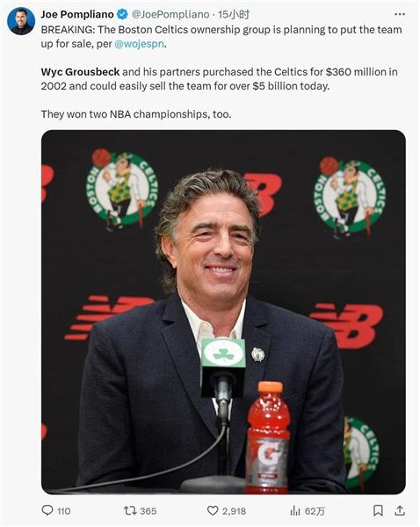The width and height of the screenshot is (420, 527).
Task: Open the @JoePompliano handle
Action: pos(170,14)
